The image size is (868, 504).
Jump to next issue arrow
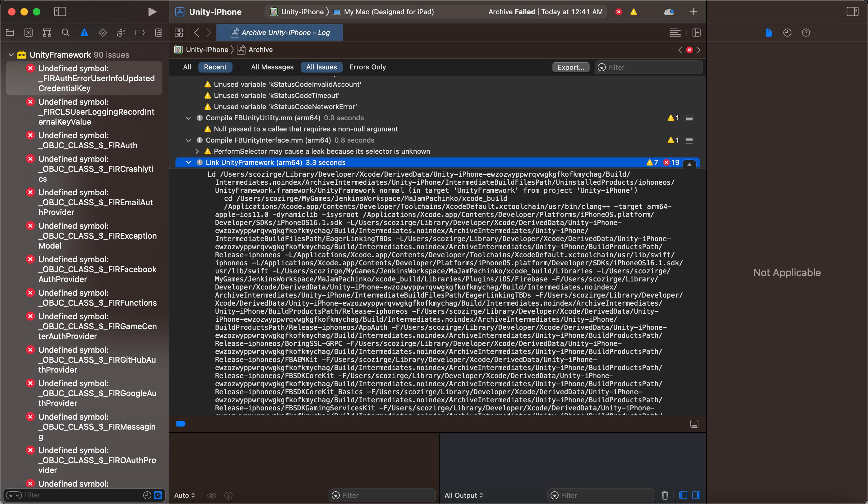tap(698, 50)
